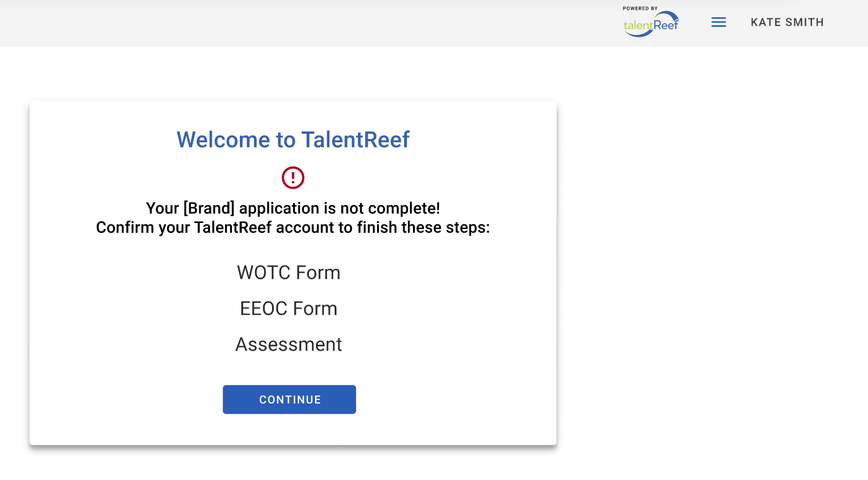Click the "POWERED BY" label
Viewport: 868px width, 480px height.
(x=640, y=8)
